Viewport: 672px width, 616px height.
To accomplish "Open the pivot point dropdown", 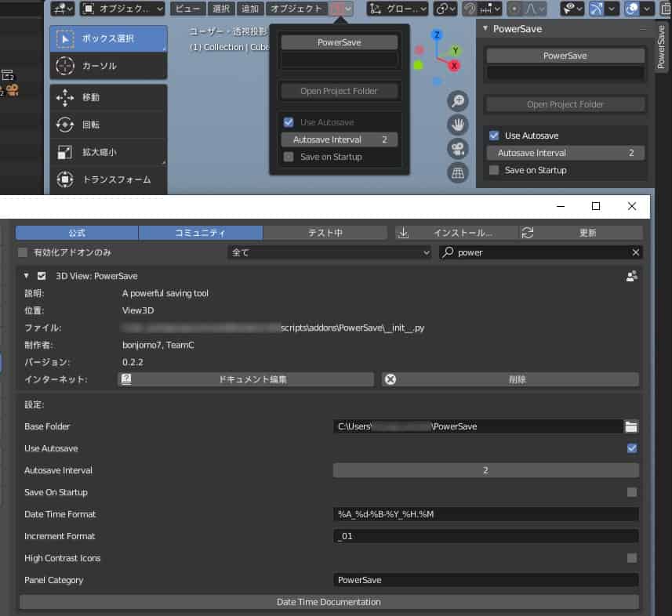I will pyautogui.click(x=445, y=9).
